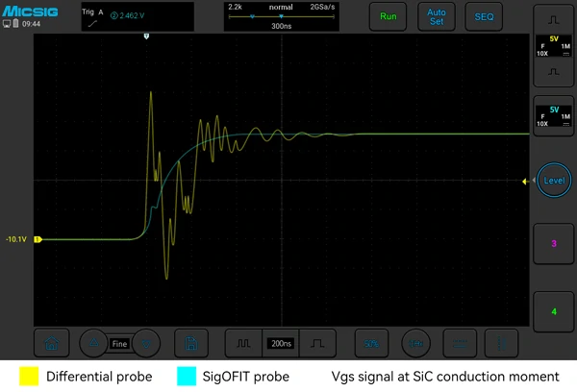Widen timebase with left pulse icon
The width and height of the screenshot is (577, 392).
tap(244, 342)
